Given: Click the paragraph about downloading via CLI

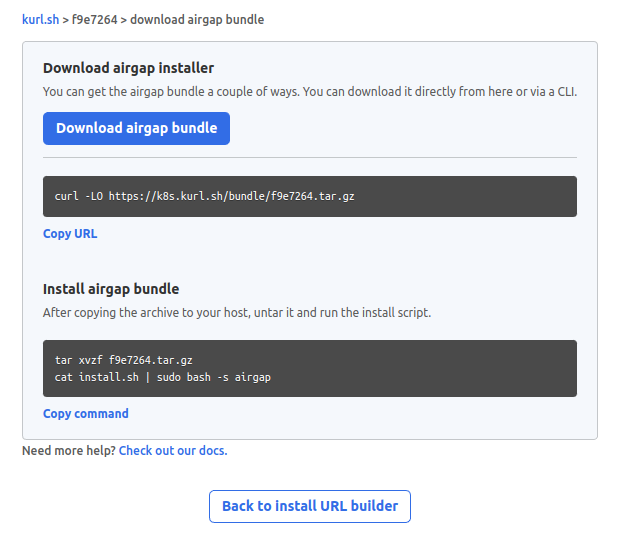Looking at the screenshot, I should [x=310, y=92].
